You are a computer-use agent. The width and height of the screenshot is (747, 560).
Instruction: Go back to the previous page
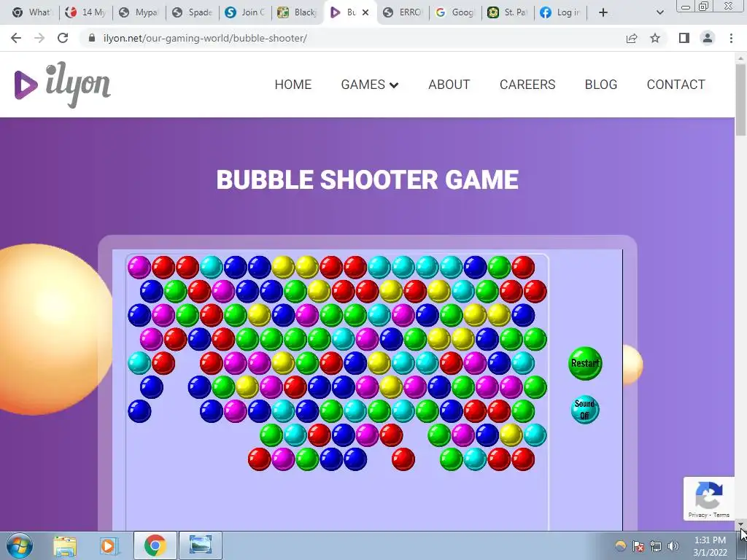pos(16,38)
